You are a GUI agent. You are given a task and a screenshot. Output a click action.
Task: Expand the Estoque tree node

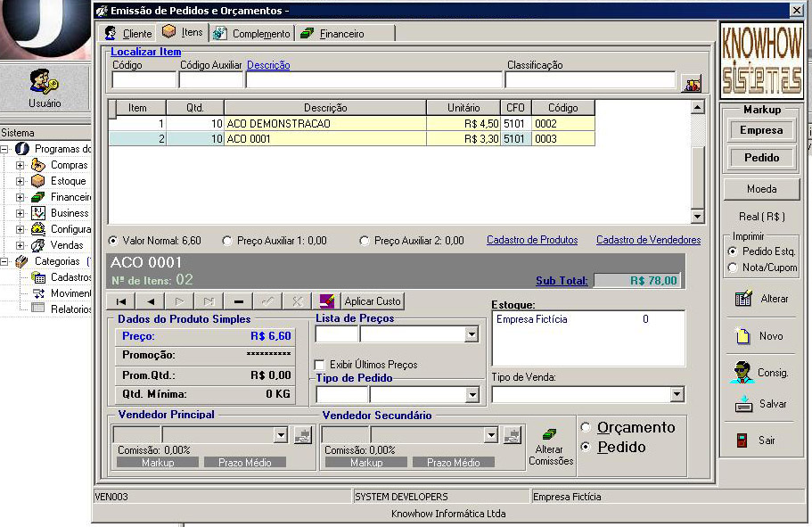point(20,181)
